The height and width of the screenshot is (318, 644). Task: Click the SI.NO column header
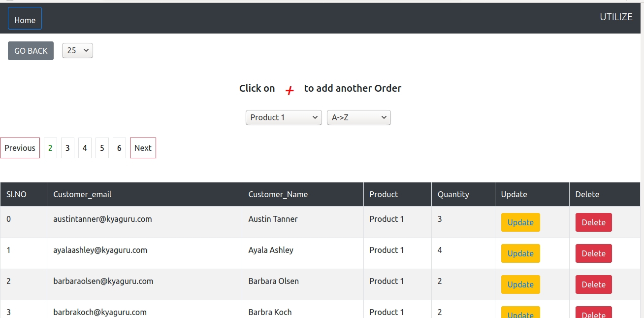24,194
